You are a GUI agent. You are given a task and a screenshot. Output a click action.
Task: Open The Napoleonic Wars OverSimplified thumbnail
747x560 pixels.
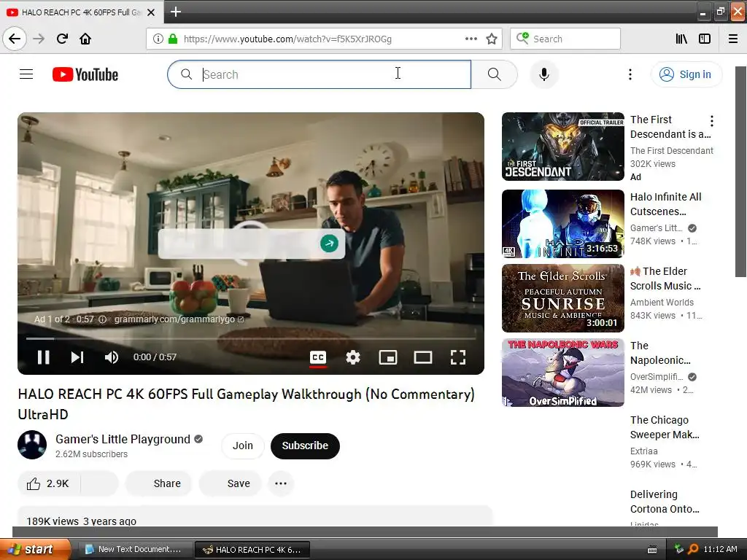pos(562,373)
